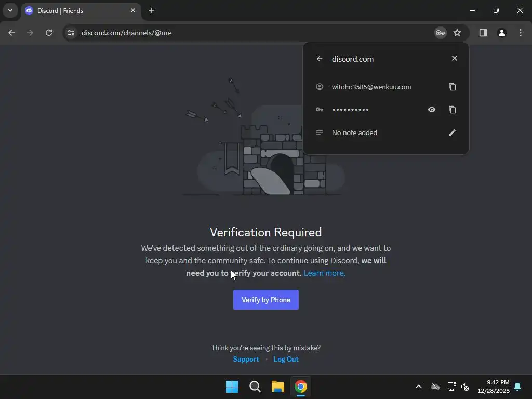Close the Discord | Friends tab
This screenshot has width=532, height=399.
133,10
